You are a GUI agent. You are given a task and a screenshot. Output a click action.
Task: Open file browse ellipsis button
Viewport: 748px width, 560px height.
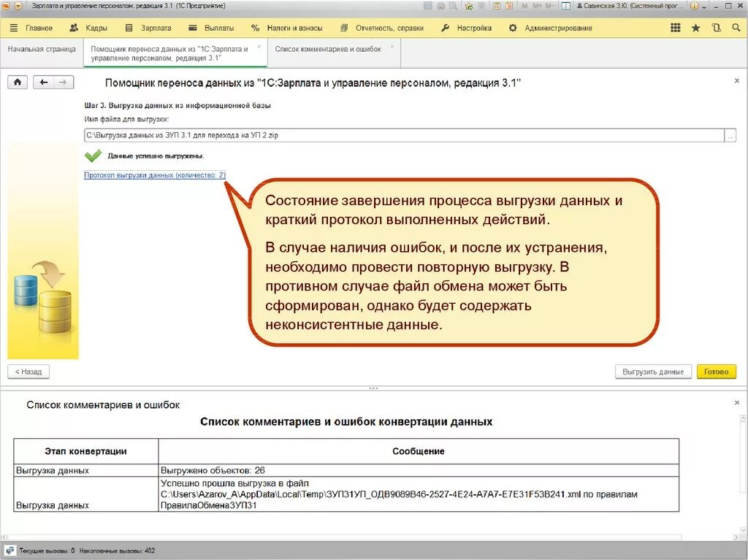(730, 136)
